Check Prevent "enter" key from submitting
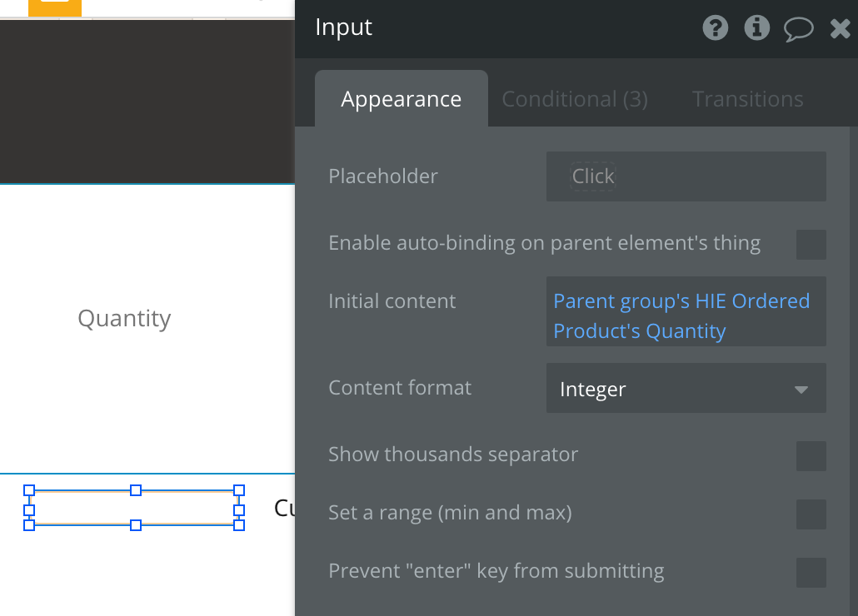858x616 pixels. (x=811, y=573)
